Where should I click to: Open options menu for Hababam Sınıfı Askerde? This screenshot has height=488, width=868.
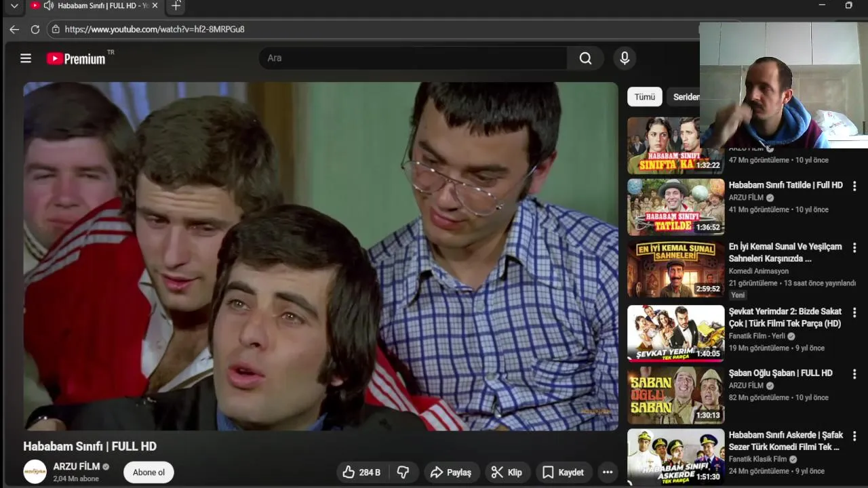(x=854, y=436)
